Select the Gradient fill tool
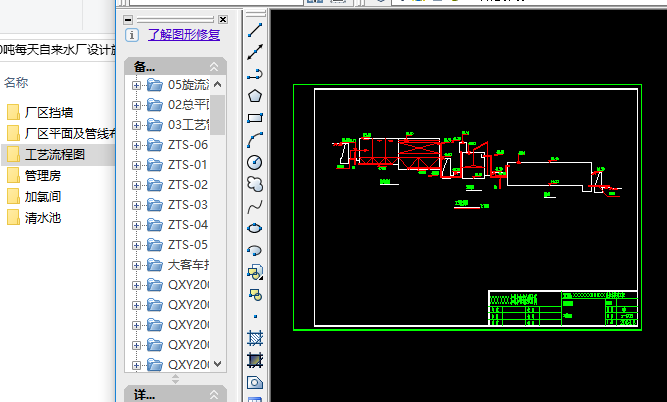Viewport: 667px width, 402px height. tap(255, 360)
